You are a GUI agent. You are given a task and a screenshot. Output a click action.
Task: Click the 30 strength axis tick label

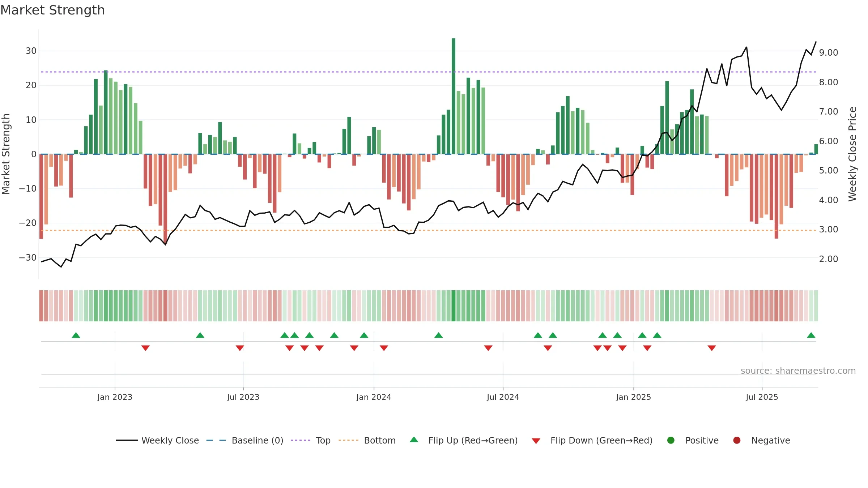pyautogui.click(x=31, y=51)
